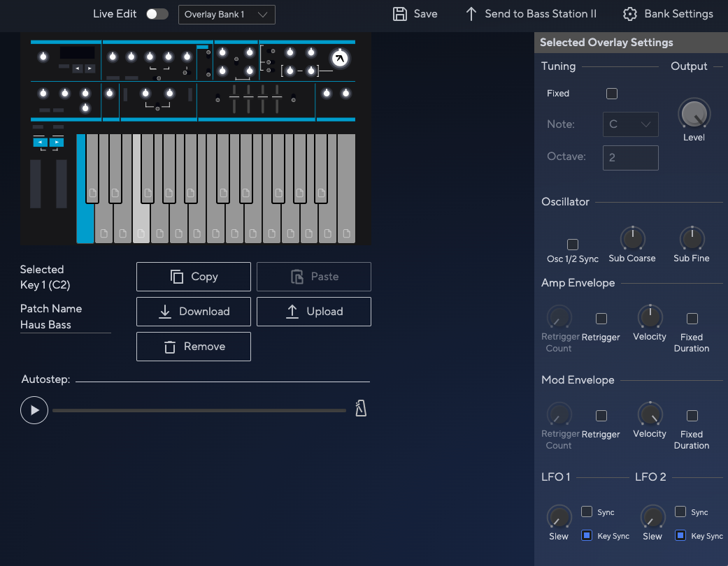Viewport: 728px width, 566px height.
Task: Adjust the Output Level knob
Action: coord(694,114)
